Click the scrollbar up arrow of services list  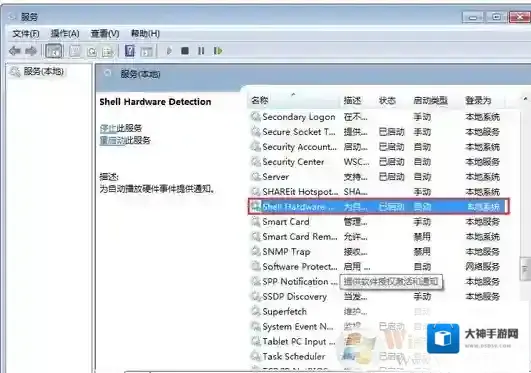point(525,99)
